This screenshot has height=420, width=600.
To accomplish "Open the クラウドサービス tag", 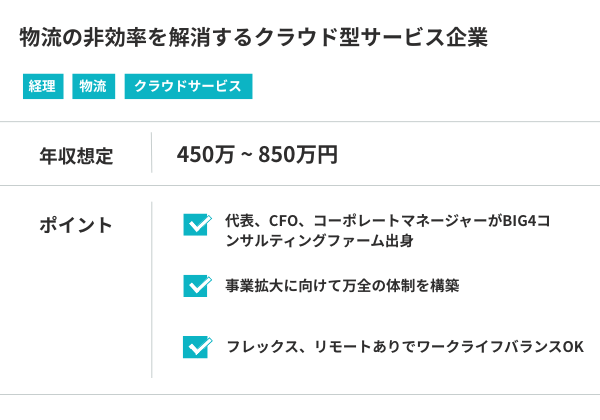I will (x=188, y=86).
